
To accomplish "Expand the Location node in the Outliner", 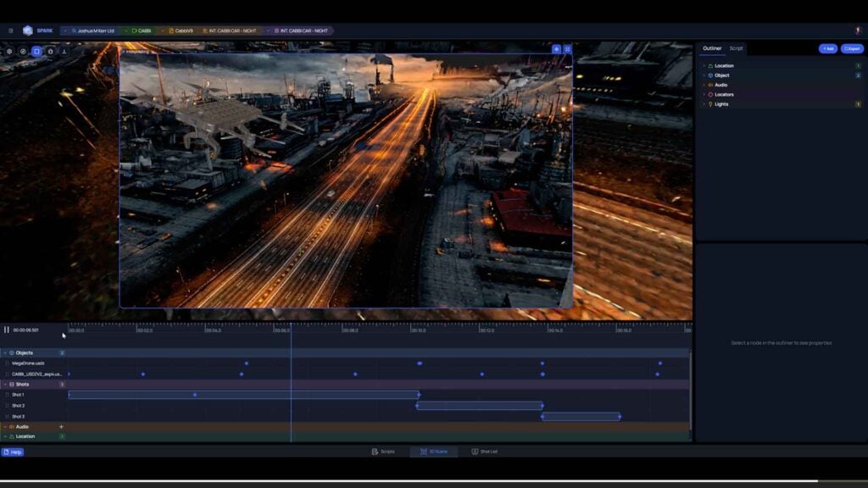I will point(704,66).
